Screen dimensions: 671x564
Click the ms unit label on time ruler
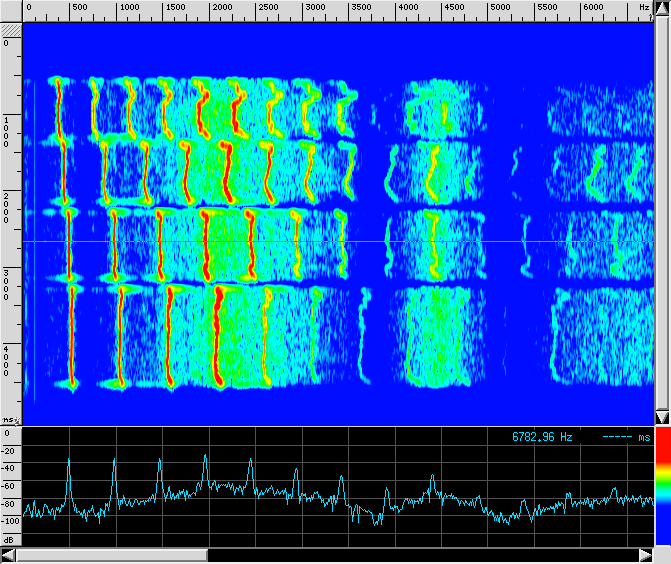point(9,420)
